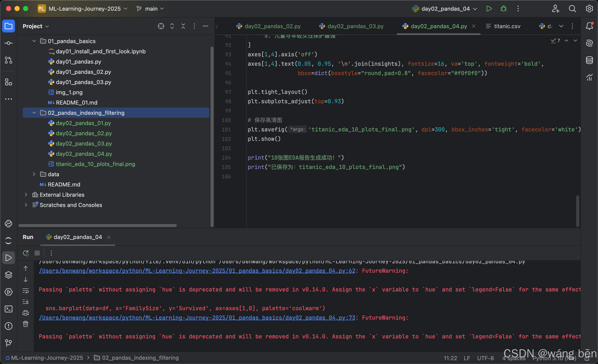598x364 pixels.
Task: Open the day02_pandas_04.py:62 warning link
Action: coord(197,271)
